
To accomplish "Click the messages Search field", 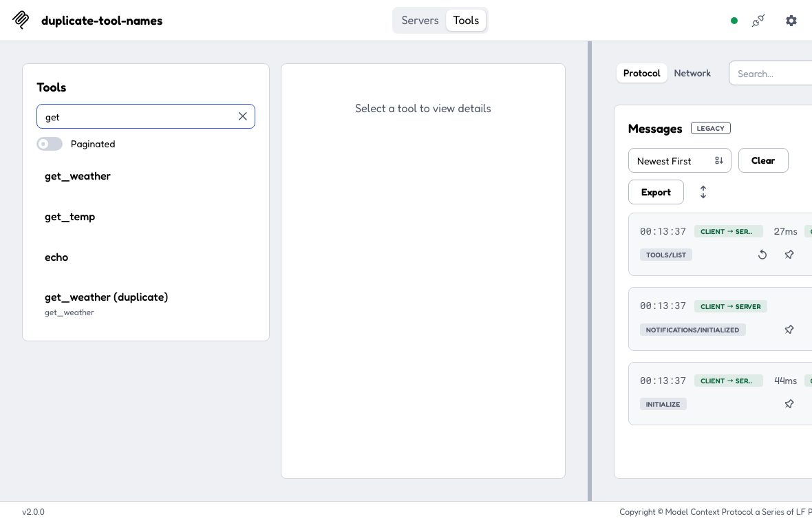I will click(771, 74).
